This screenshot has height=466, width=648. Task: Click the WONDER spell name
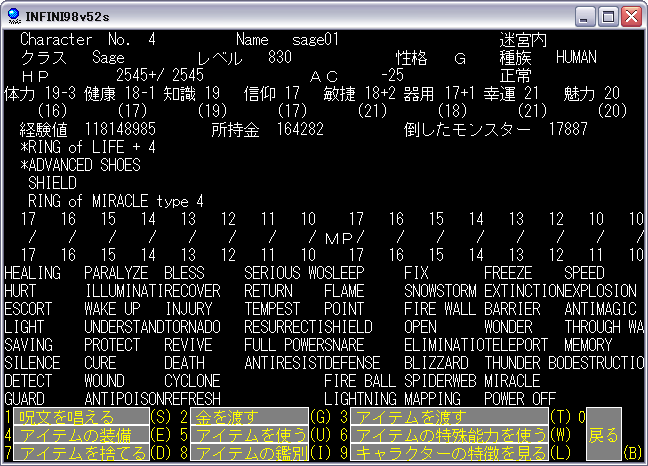coord(508,327)
